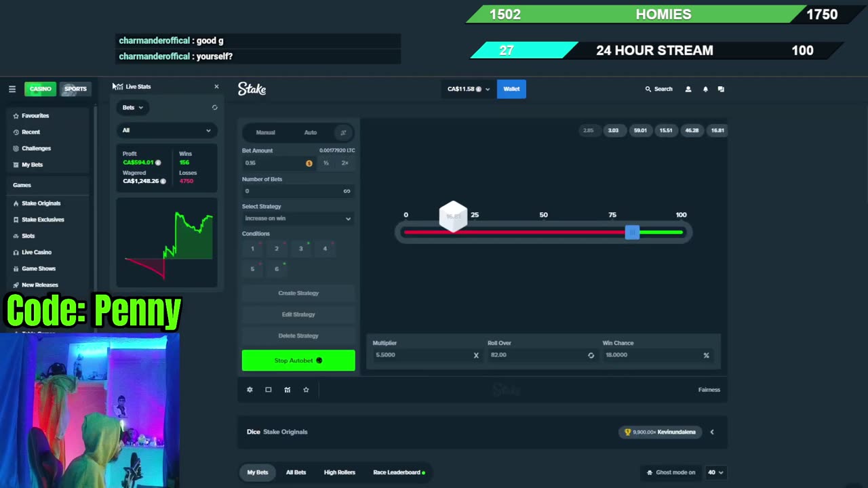Click the infinity icon in Number of Bets

pos(347,190)
